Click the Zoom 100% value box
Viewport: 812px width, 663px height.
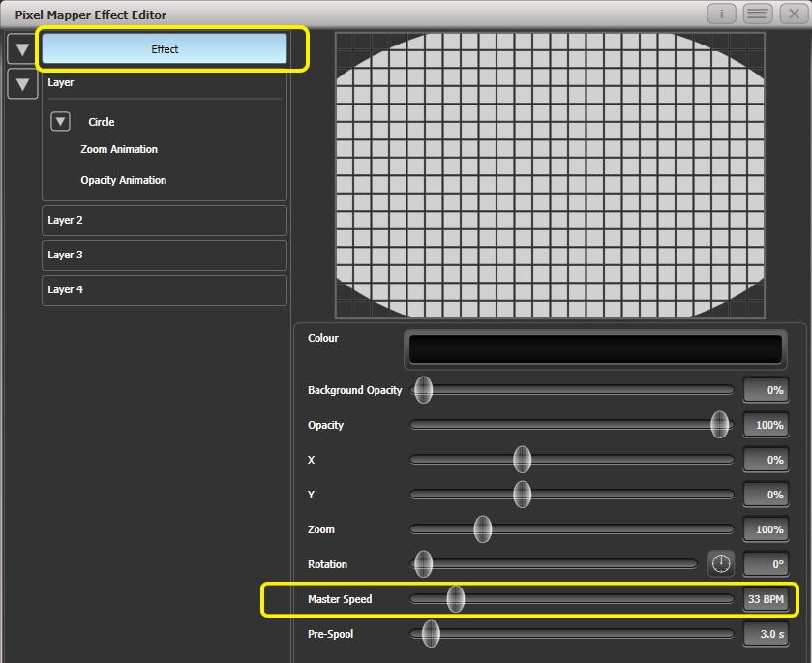tap(766, 528)
